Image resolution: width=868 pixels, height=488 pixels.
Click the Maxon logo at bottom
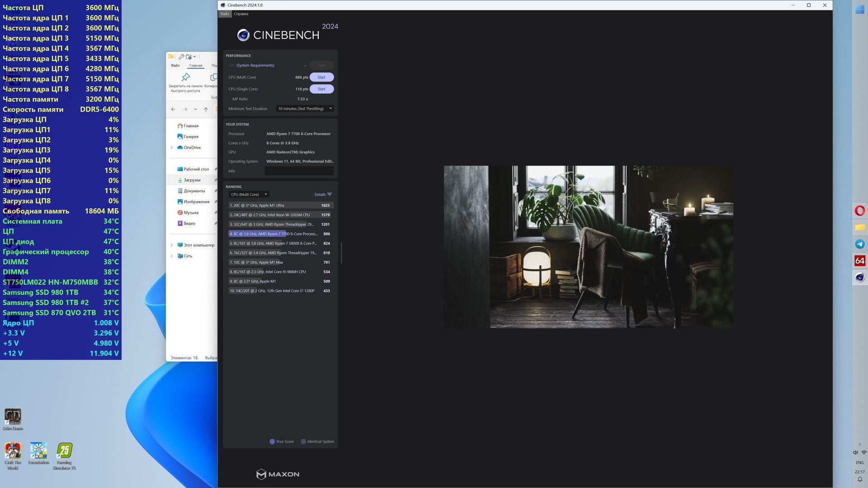pyautogui.click(x=278, y=474)
